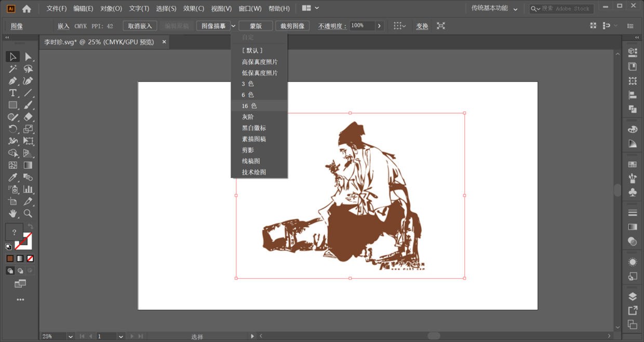Open the Layers panel icon
The height and width of the screenshot is (342, 644).
pyautogui.click(x=633, y=296)
